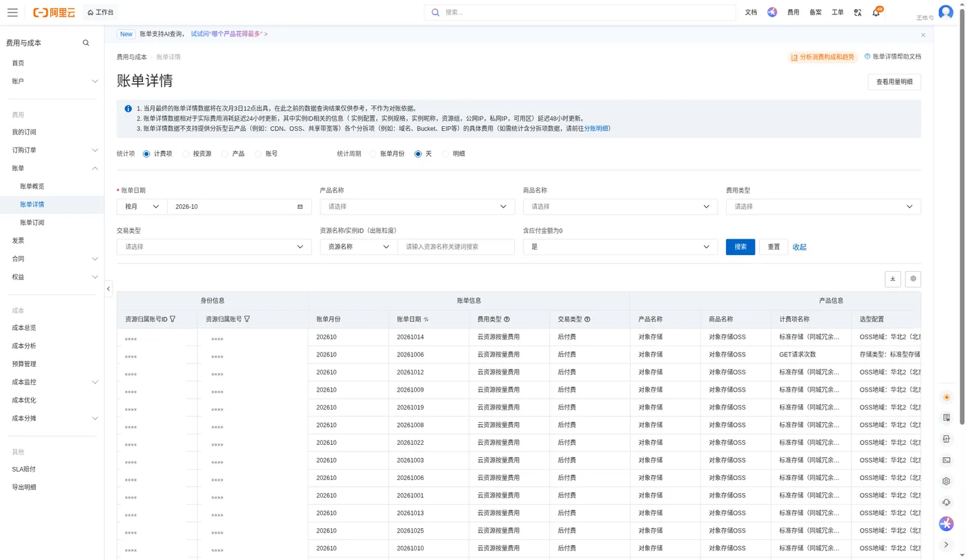Sort by the 账单日期 column sort icon
The width and height of the screenshot is (966, 560).
(426, 319)
